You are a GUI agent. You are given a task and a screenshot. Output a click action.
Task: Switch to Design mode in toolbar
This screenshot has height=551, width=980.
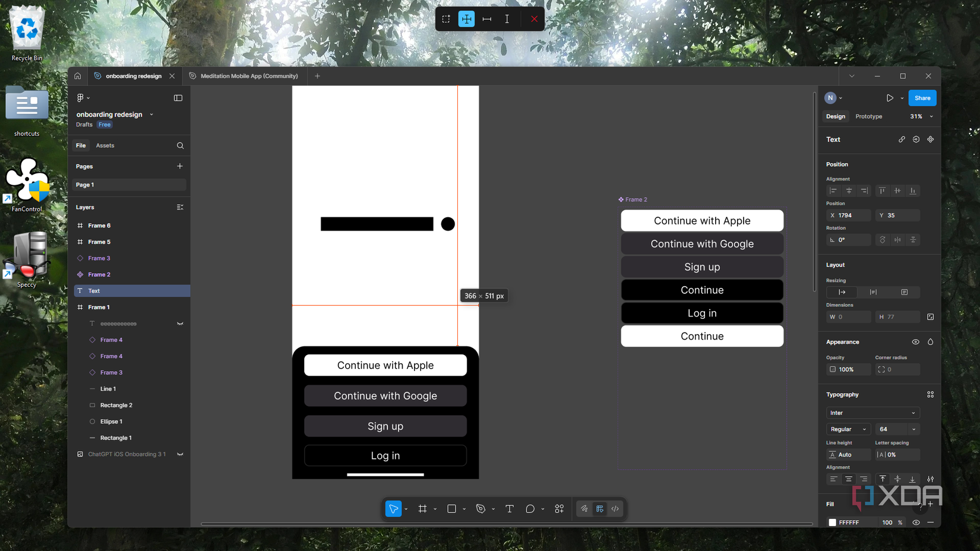600,509
